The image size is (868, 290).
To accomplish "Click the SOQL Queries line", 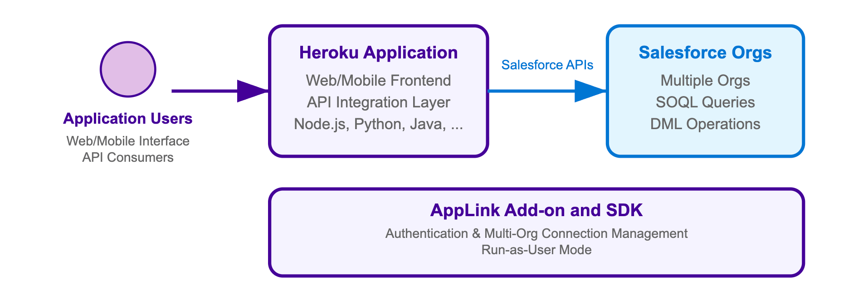I will tap(705, 102).
